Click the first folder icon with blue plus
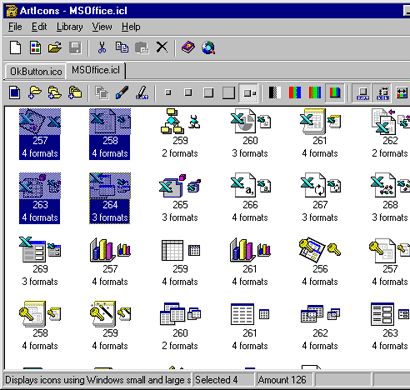This screenshot has height=390, width=410. point(35,93)
